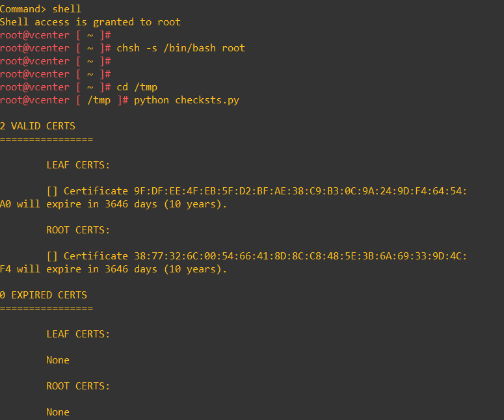Click the "0 EXPIRED CERTS" heading

[44, 295]
